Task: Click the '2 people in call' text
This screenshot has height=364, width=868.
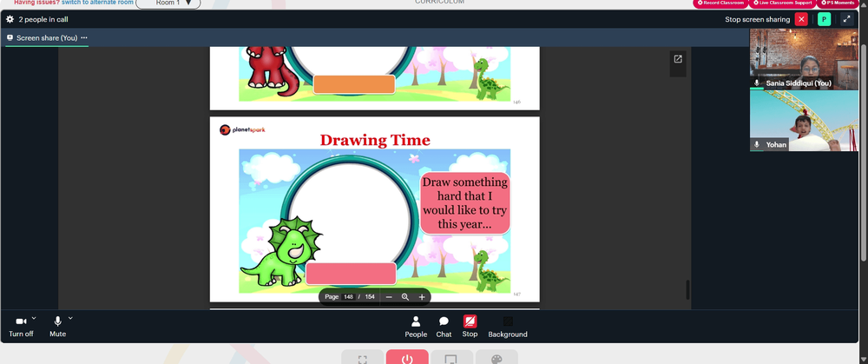Action: (x=43, y=19)
